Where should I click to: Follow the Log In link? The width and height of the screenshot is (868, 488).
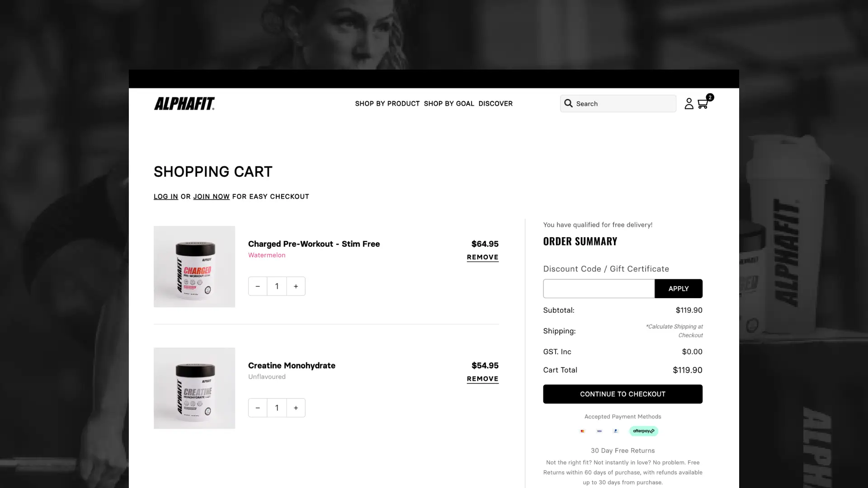tap(165, 197)
